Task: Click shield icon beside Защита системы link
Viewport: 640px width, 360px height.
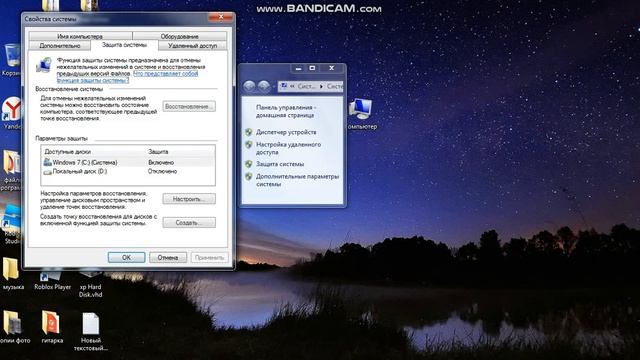Action: tap(249, 164)
